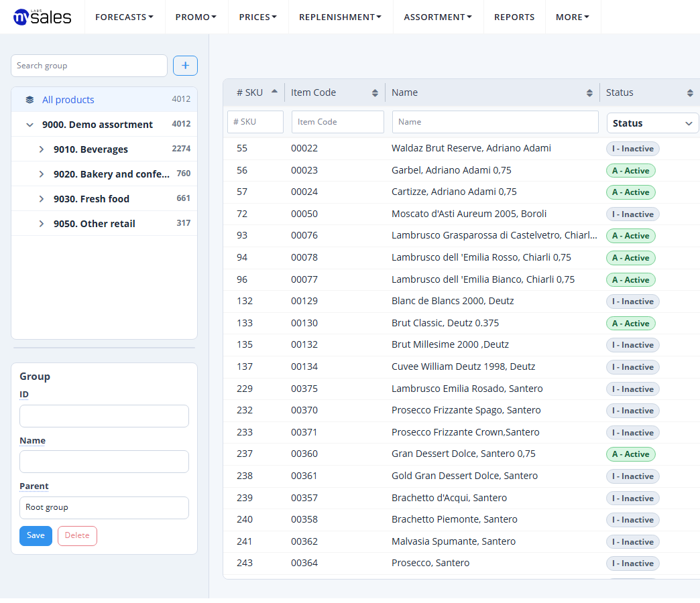Sort table by Status arrows
700x603 pixels.
[x=690, y=92]
